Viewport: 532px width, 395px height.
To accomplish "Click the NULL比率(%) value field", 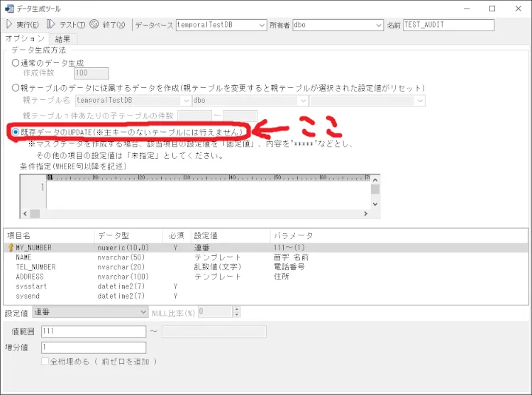I will (216, 312).
